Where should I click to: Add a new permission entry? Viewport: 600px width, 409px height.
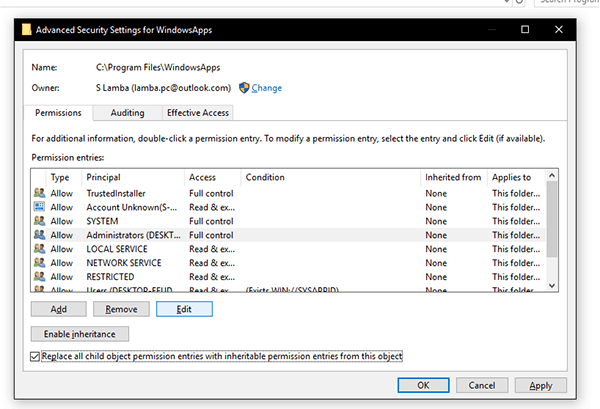pyautogui.click(x=59, y=309)
